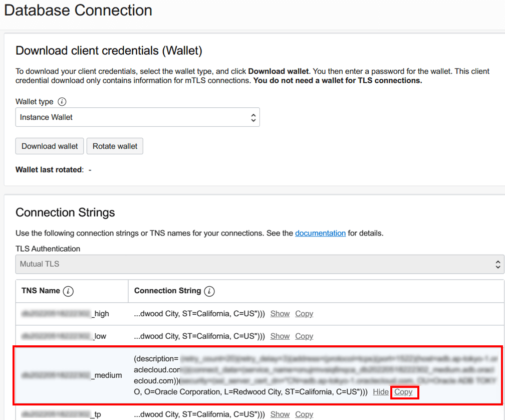Viewport: 505px width, 420px height.
Task: Copy the _low connection string
Action: pyautogui.click(x=304, y=336)
